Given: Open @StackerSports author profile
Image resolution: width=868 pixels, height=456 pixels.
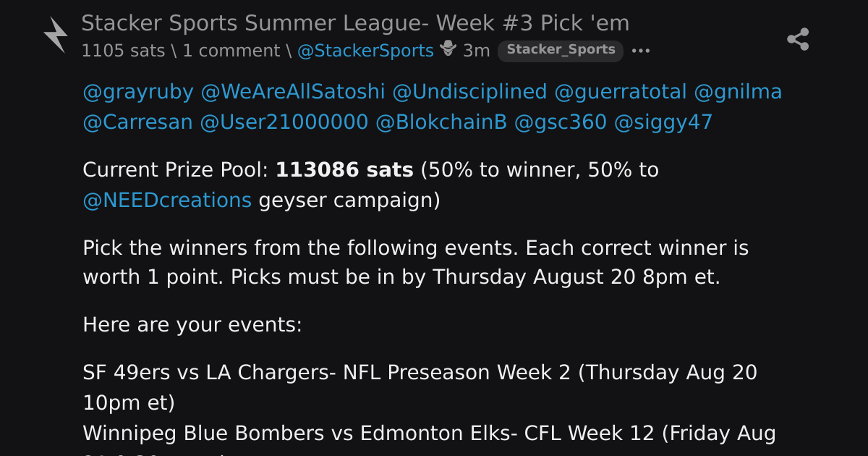Looking at the screenshot, I should (x=365, y=51).
